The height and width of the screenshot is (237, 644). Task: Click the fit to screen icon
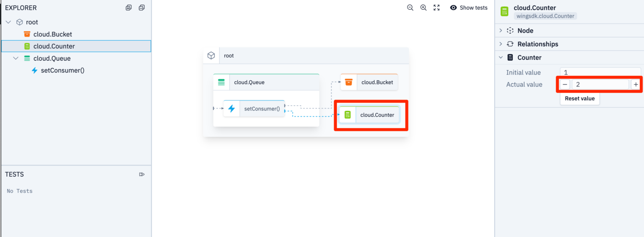pos(436,8)
